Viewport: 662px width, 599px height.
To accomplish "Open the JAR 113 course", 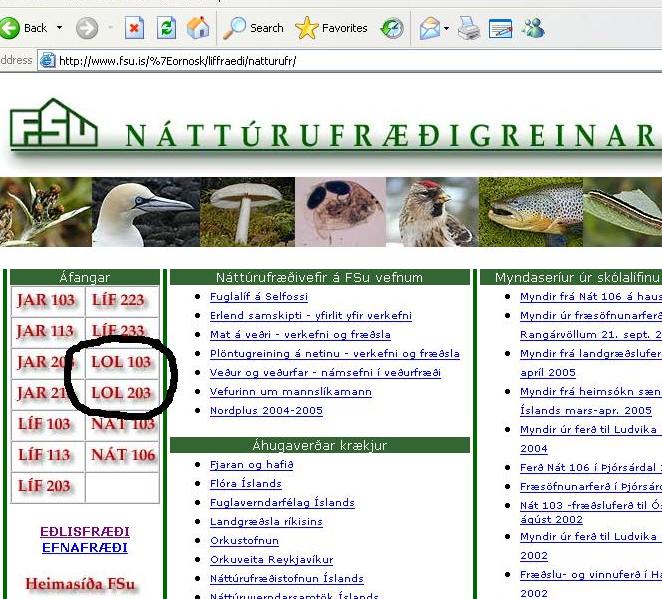I will point(46,331).
